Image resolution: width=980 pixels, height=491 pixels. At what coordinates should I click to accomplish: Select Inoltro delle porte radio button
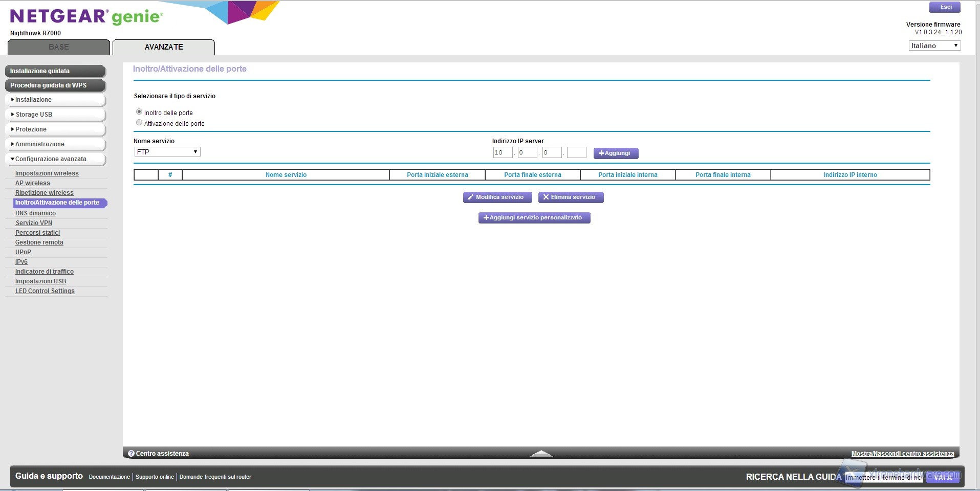pyautogui.click(x=139, y=112)
